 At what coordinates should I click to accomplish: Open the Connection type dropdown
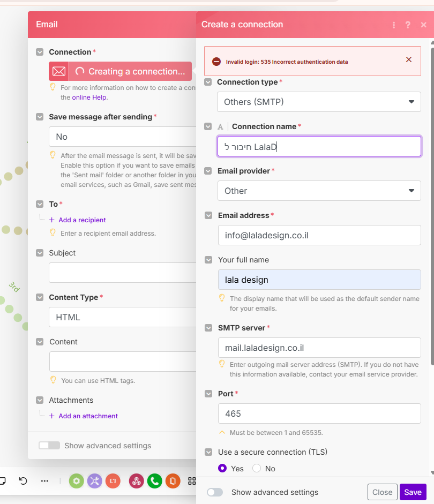319,101
